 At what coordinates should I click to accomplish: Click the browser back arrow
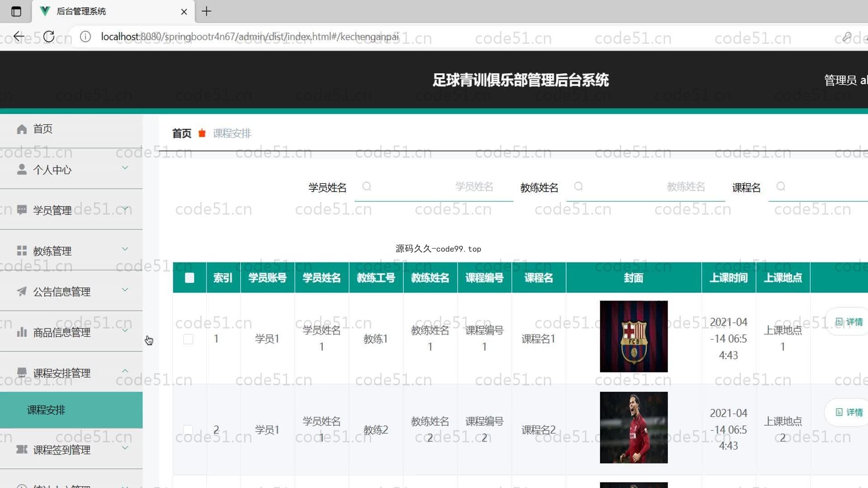19,37
